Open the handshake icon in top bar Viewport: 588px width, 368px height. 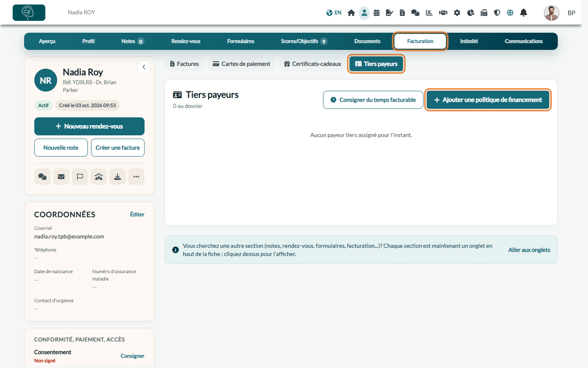tap(443, 13)
